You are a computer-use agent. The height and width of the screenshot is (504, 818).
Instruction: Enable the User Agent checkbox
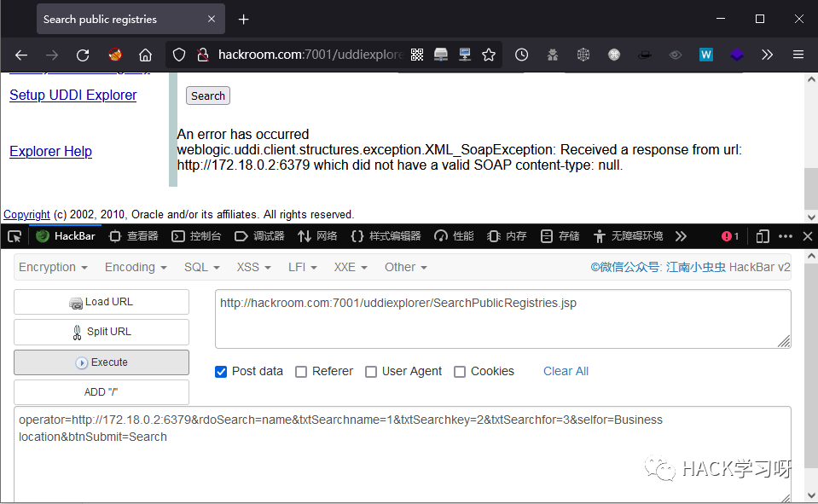coord(371,372)
